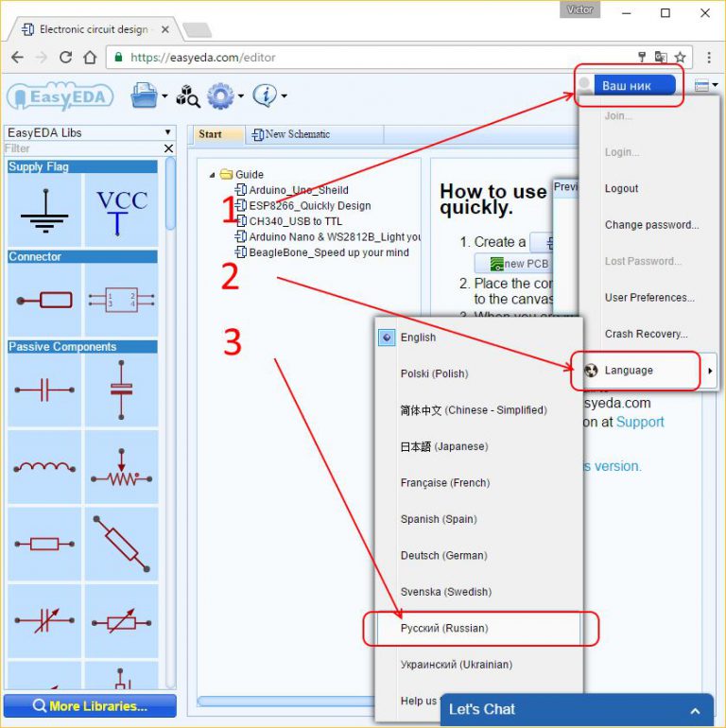Collapse the Guide folder tree node
The image size is (726, 728).
[212, 175]
